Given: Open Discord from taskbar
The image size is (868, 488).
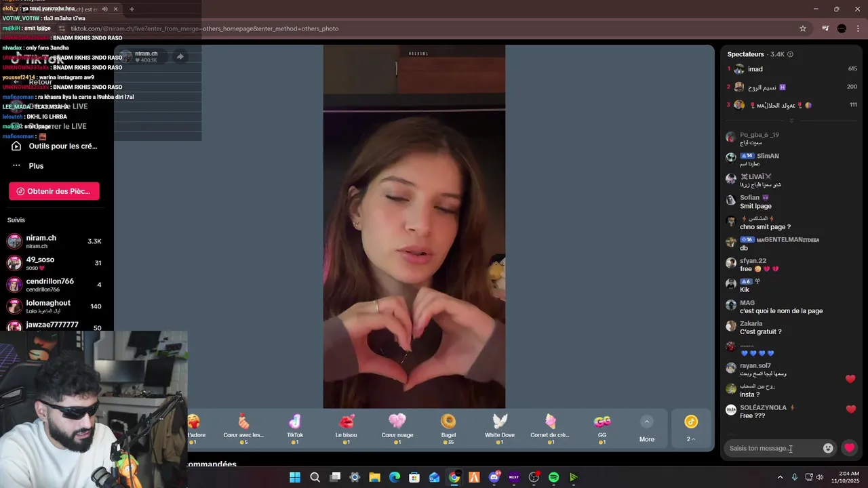Looking at the screenshot, I should click(494, 477).
